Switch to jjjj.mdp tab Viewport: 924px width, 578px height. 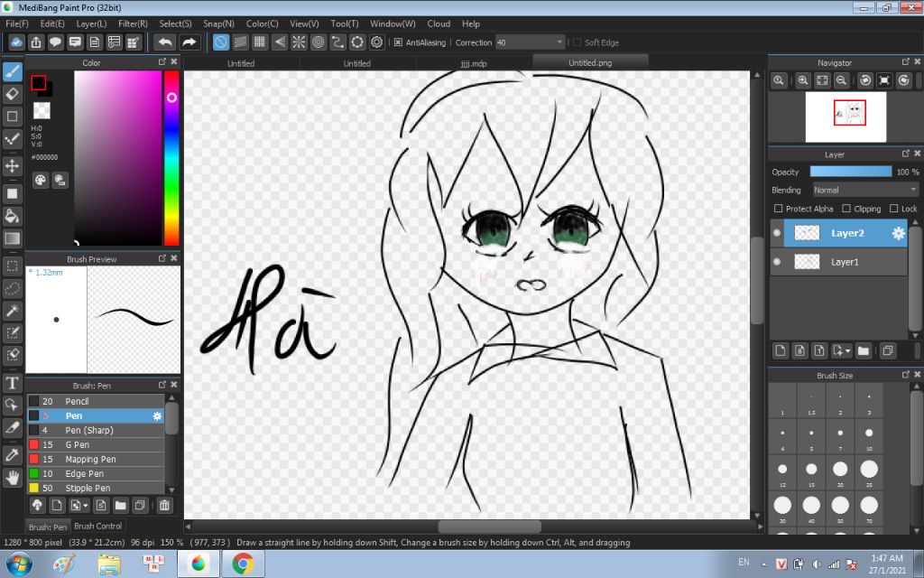coord(474,63)
